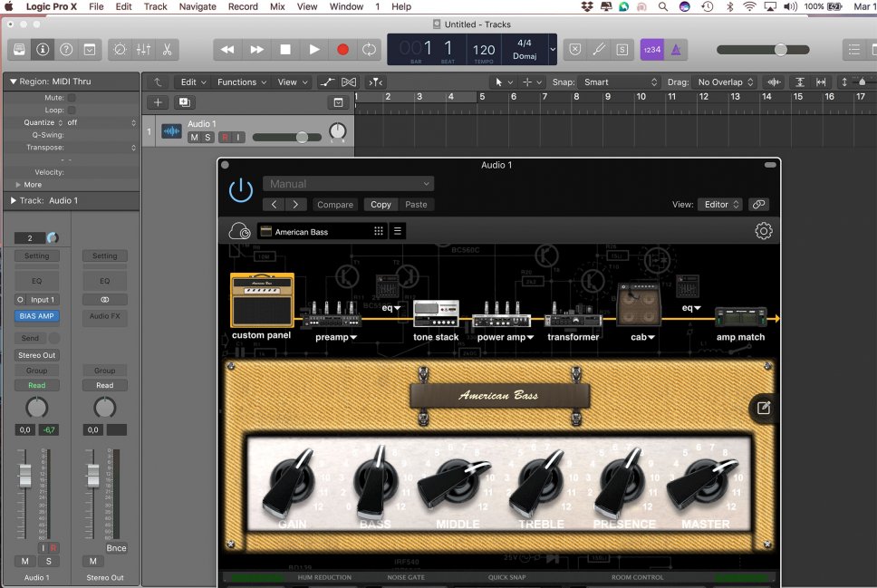Enable the Loop checkbox in Region inspector

(72, 110)
